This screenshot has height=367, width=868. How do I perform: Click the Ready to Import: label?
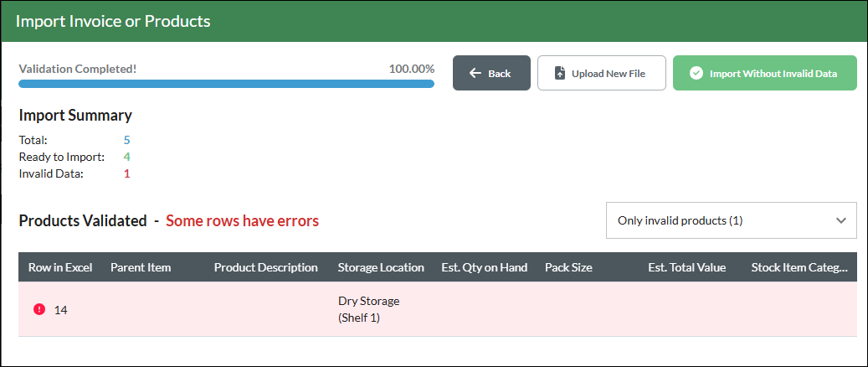pos(61,157)
